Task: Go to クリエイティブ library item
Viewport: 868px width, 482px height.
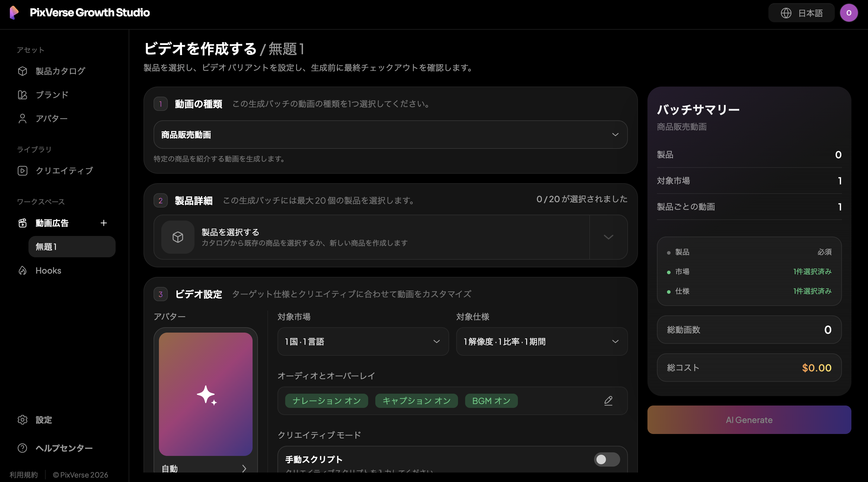Action: [64, 171]
